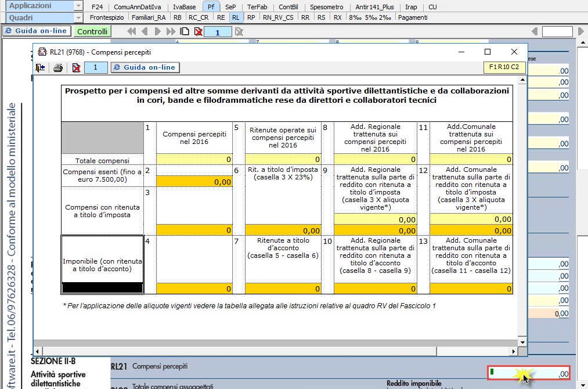Click the delete page icon in RL21 dialog

tap(76, 68)
